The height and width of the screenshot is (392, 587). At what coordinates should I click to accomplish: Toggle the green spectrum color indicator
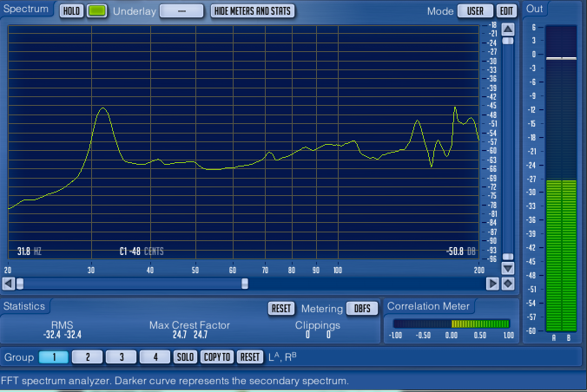pyautogui.click(x=96, y=11)
